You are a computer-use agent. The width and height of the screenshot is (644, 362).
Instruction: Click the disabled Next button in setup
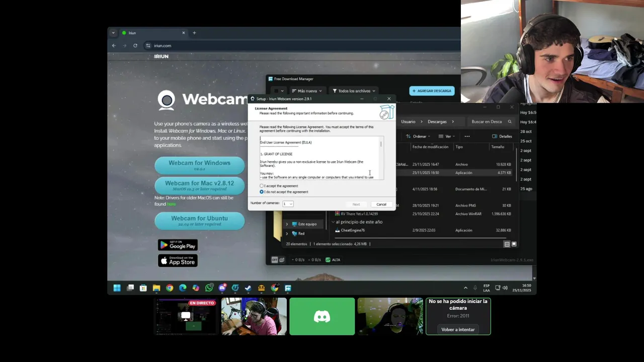[x=356, y=204]
